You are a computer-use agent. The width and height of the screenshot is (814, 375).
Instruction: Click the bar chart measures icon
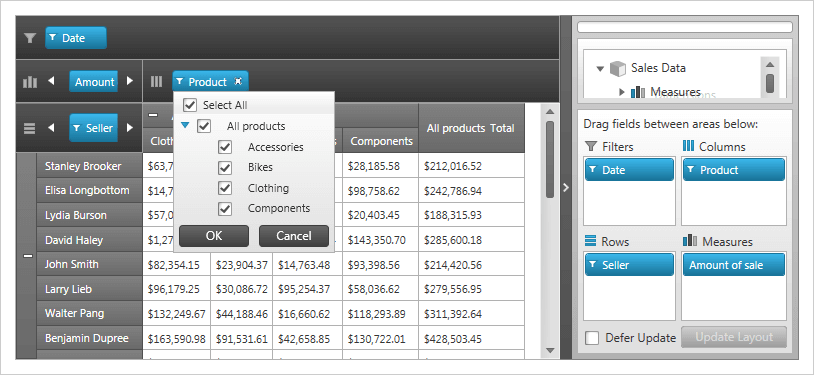(30, 82)
